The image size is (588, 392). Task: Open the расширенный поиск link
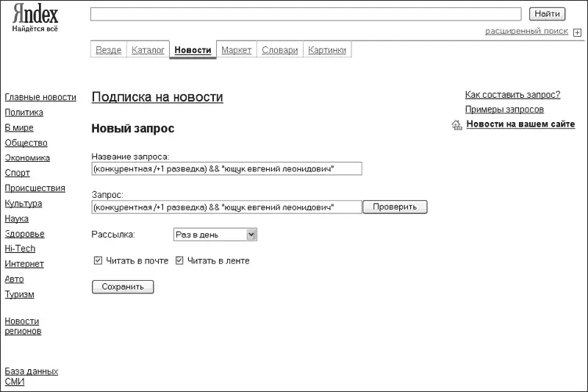click(x=526, y=31)
